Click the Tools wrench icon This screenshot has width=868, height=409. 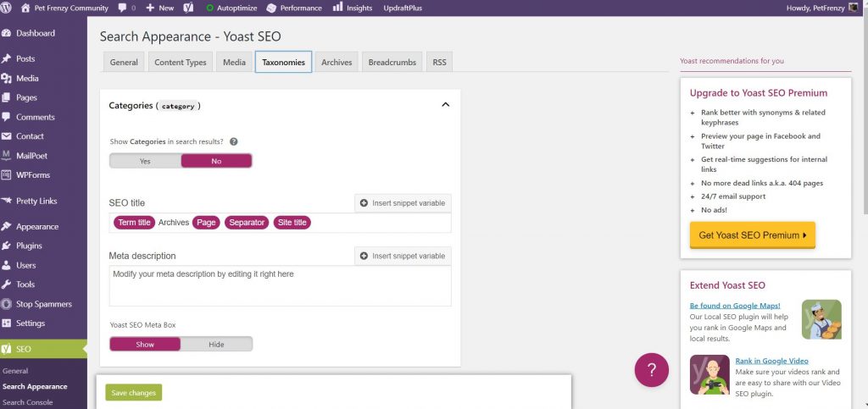(7, 284)
